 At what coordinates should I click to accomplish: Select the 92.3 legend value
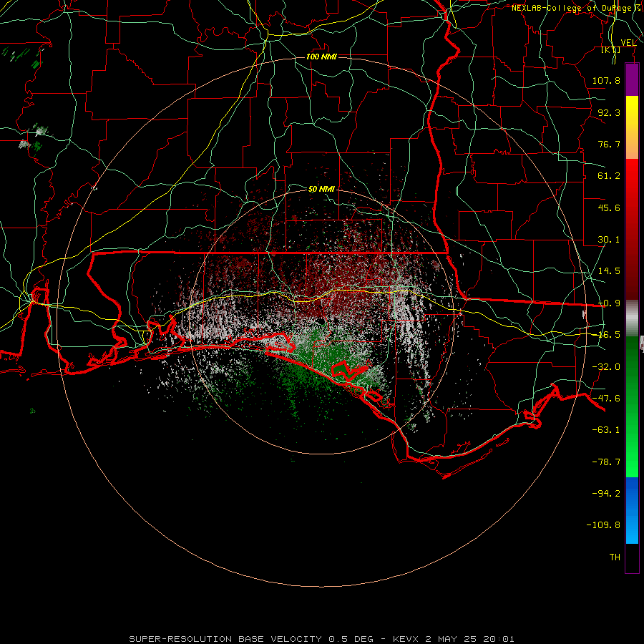[609, 112]
